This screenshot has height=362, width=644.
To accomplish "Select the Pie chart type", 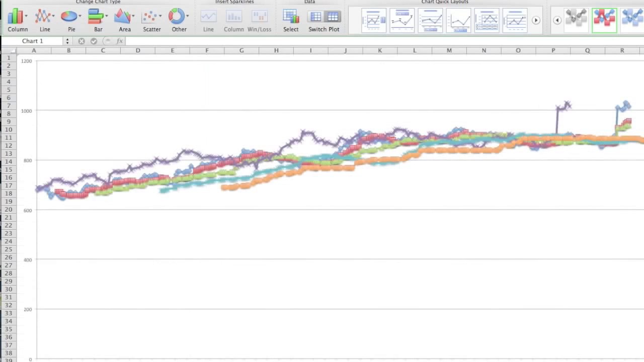I will point(69,17).
